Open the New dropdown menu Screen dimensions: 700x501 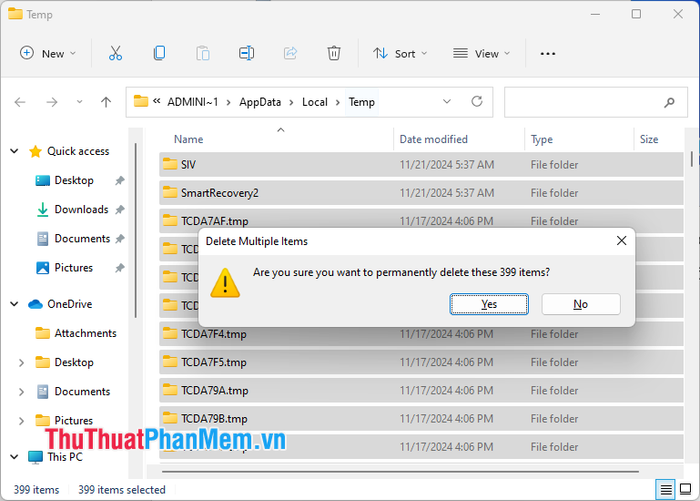point(47,53)
